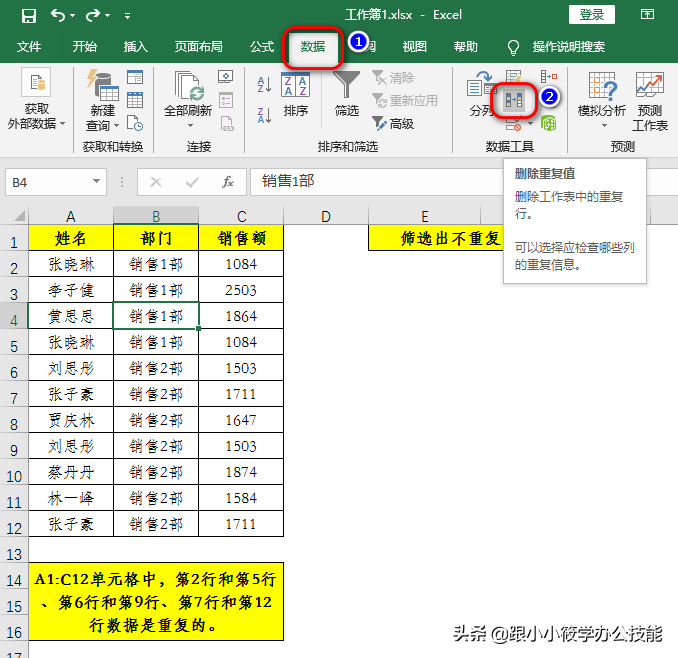Redo the last undone action
The image size is (678, 658).
point(93,16)
